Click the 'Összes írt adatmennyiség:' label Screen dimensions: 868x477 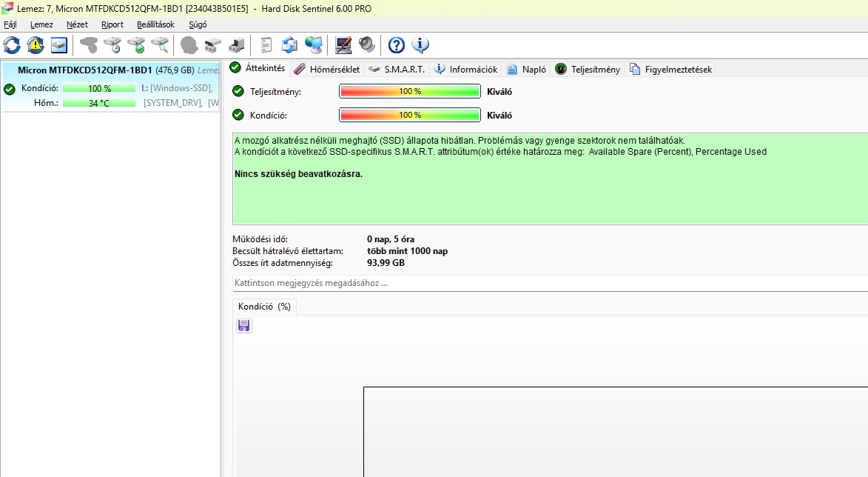click(283, 263)
